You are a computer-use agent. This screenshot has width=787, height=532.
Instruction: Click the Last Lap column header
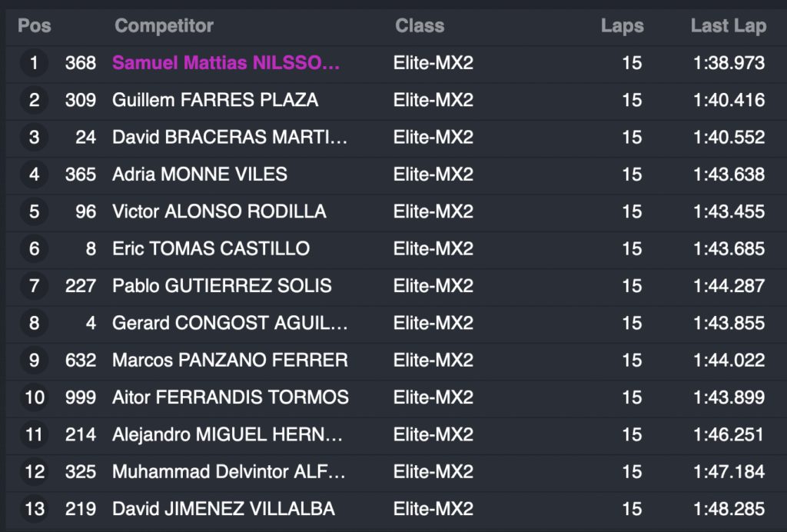click(728, 25)
